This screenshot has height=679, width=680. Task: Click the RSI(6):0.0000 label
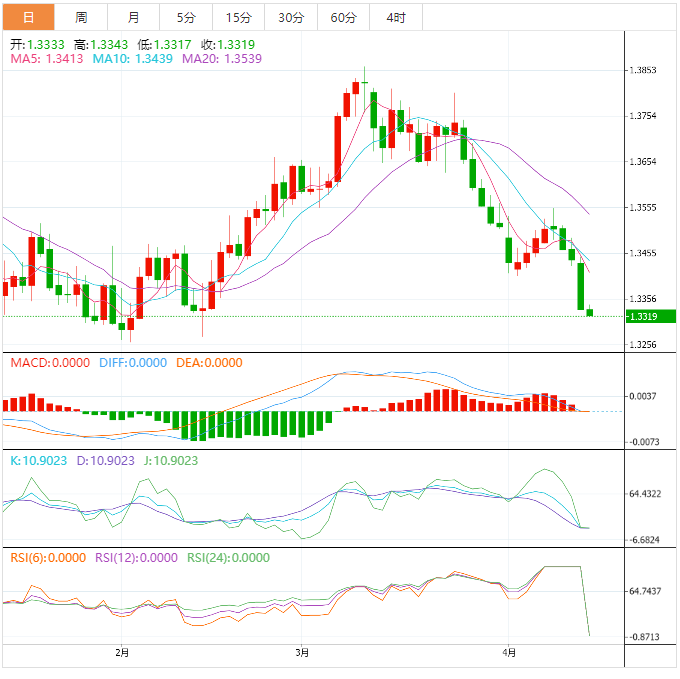coord(48,558)
